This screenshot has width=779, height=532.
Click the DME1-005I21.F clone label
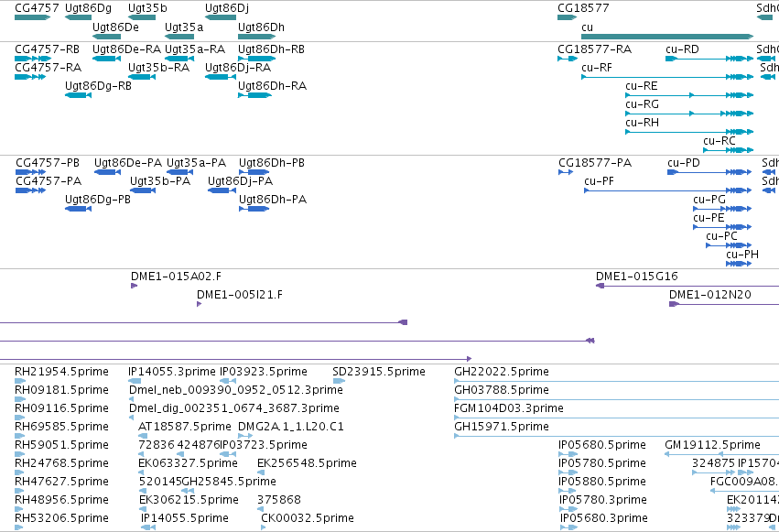coord(240,295)
